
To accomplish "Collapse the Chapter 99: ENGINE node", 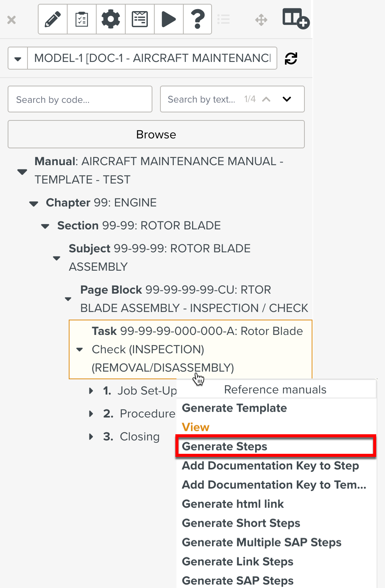I will 34,204.
